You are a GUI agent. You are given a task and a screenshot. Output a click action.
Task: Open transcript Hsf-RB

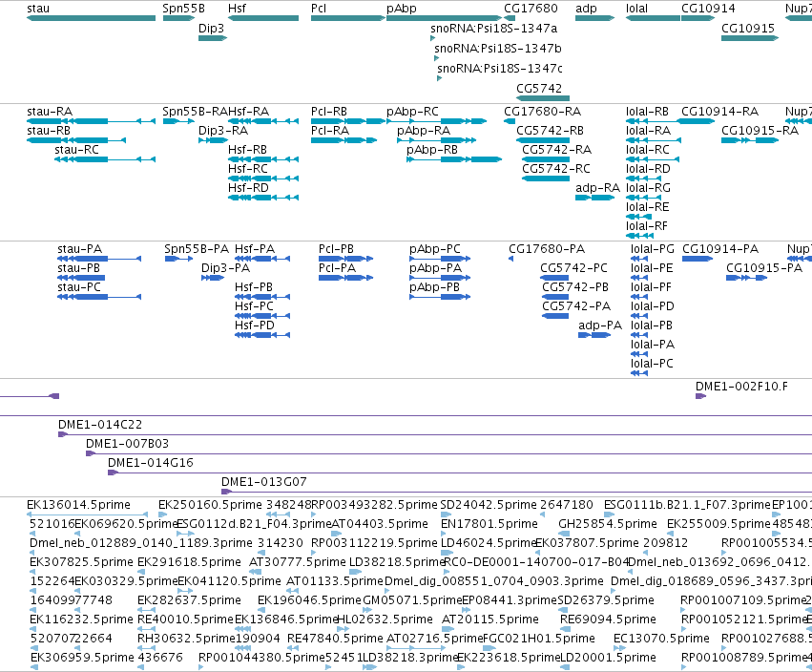click(x=263, y=159)
